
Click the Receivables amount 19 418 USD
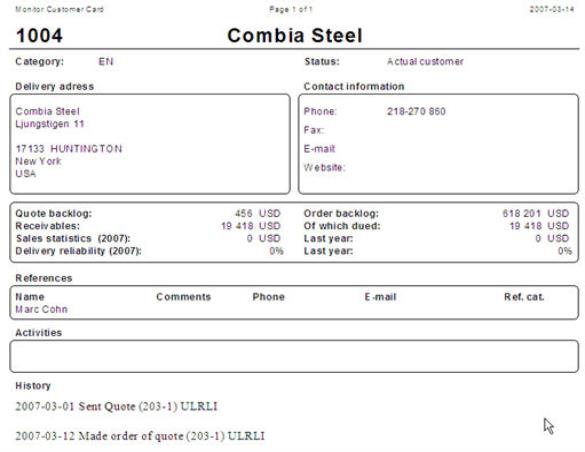click(x=250, y=226)
